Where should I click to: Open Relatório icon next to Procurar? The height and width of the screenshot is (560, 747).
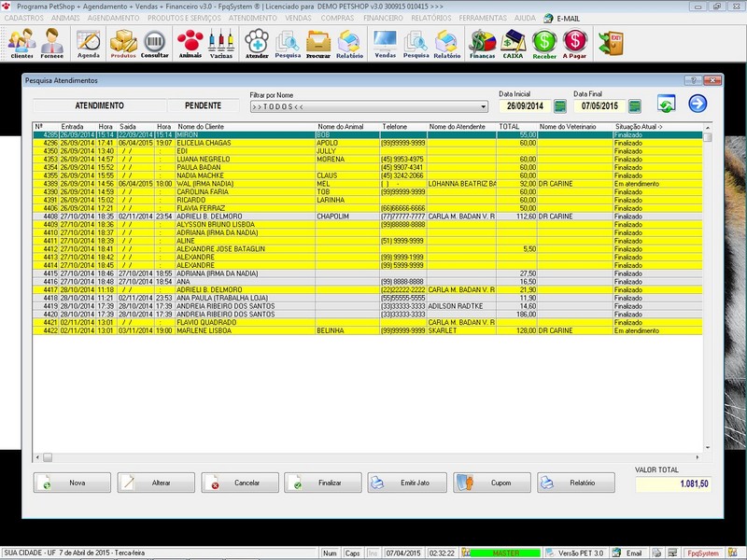[349, 43]
